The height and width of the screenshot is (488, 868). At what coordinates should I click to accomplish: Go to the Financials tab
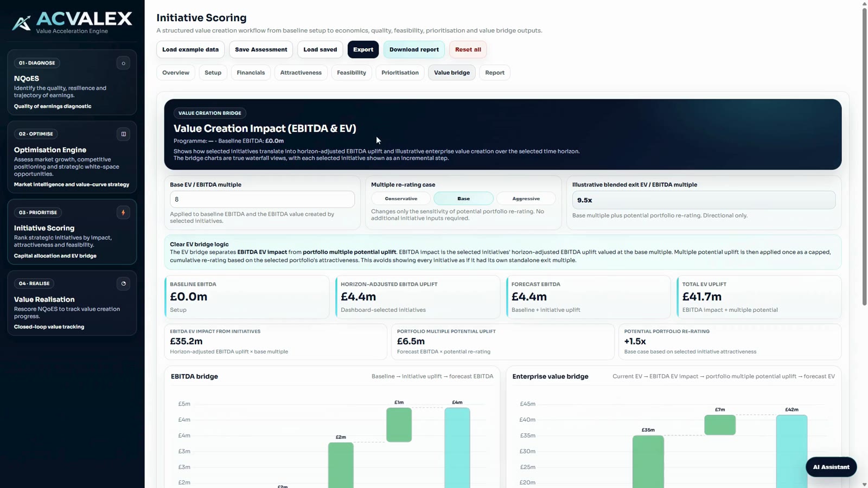(x=251, y=73)
